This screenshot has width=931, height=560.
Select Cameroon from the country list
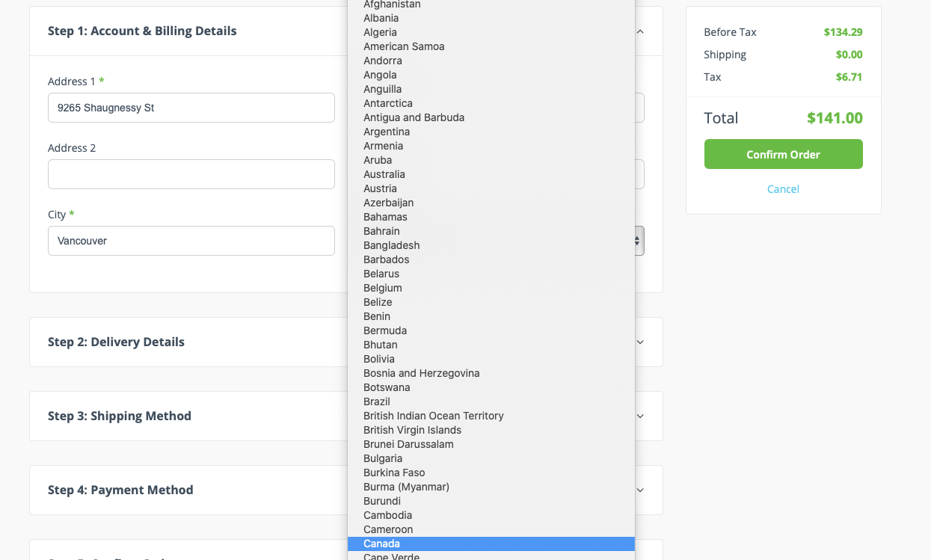(388, 529)
